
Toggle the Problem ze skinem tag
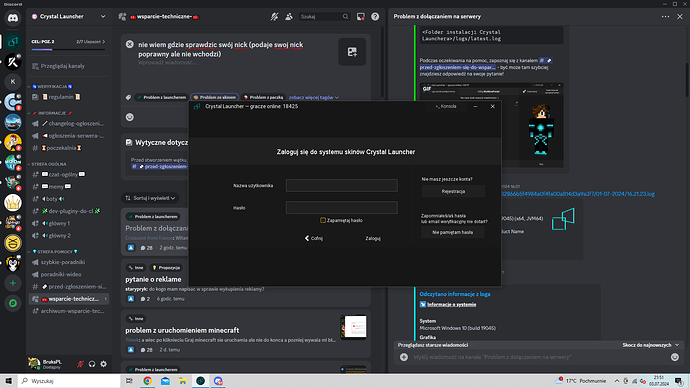(x=215, y=97)
